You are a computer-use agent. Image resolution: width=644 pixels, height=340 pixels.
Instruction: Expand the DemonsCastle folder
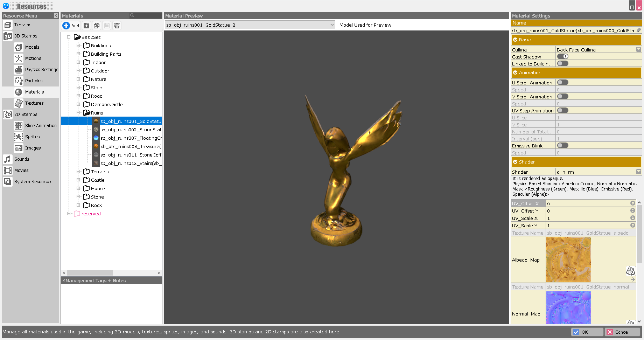click(78, 104)
